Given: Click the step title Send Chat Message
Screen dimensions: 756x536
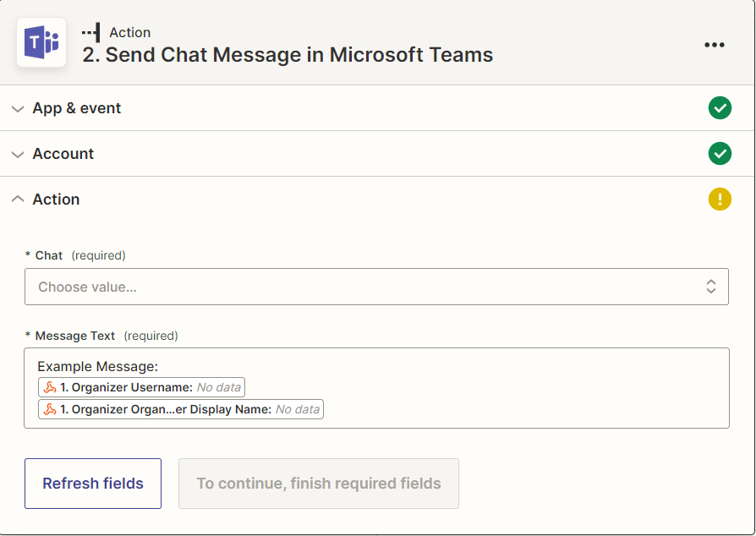Looking at the screenshot, I should tap(288, 55).
